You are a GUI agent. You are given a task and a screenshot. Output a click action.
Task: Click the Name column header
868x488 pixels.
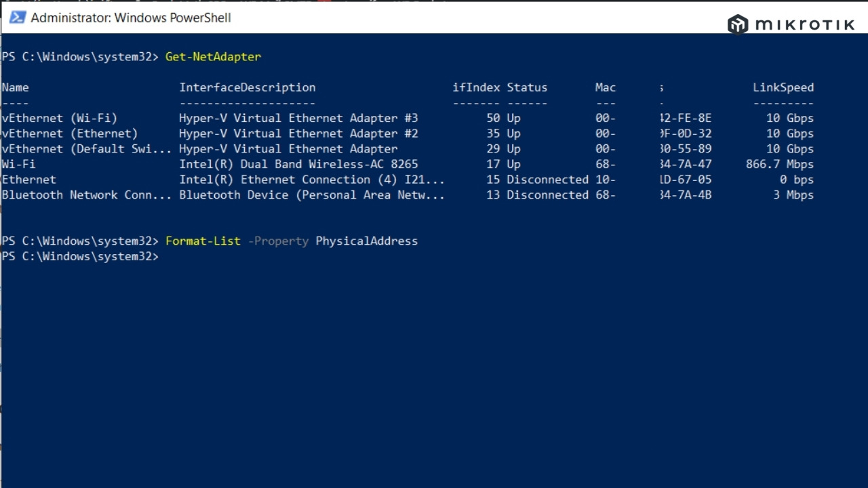(16, 87)
